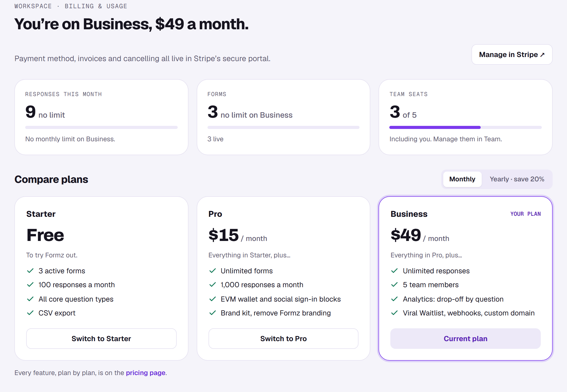This screenshot has width=567, height=392.
Task: Click the $15 / month price
Action: 238,235
